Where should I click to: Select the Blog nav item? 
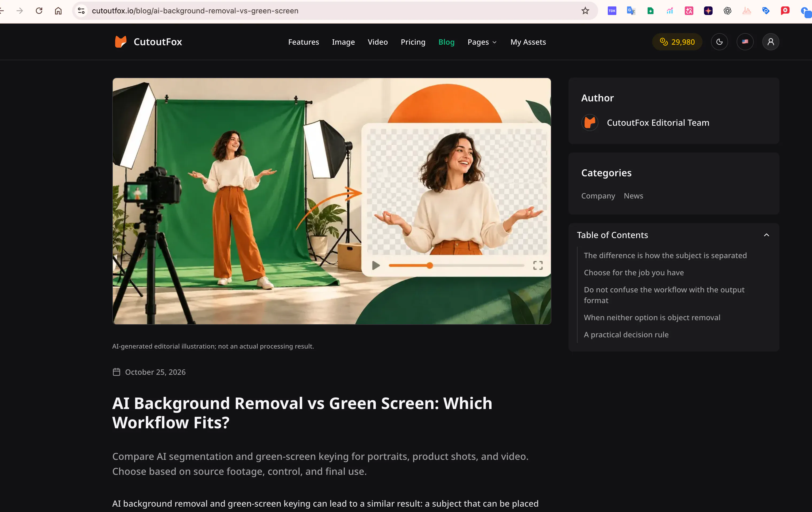(x=446, y=42)
